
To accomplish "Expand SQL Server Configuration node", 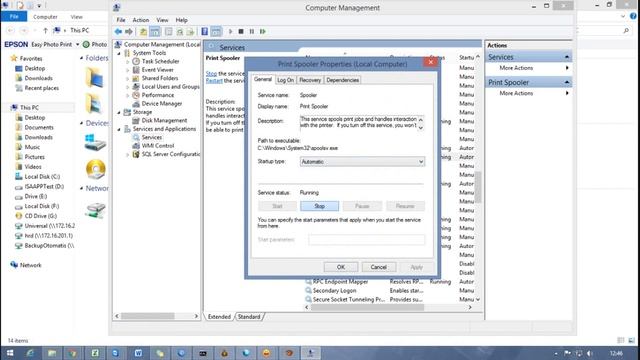I will pos(127,154).
